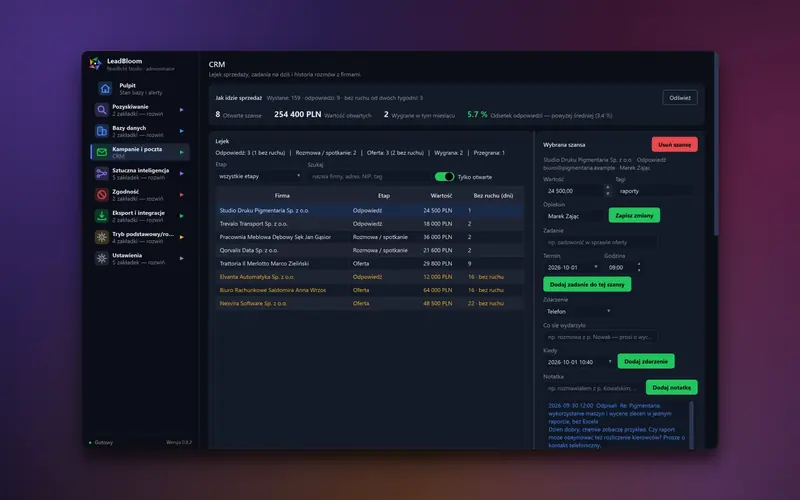The height and width of the screenshot is (500, 800).
Task: Select the Pozyskiwanie menu label
Action: [x=130, y=107]
